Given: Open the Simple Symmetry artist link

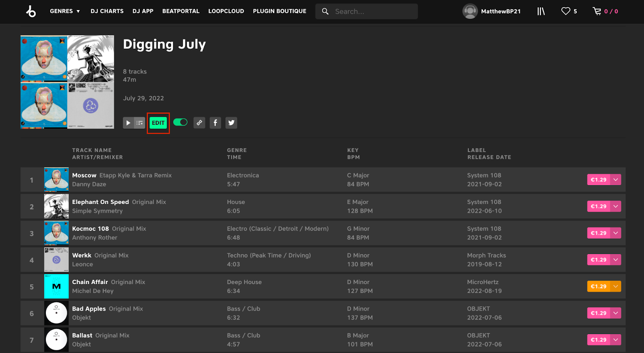Looking at the screenshot, I should click(97, 211).
